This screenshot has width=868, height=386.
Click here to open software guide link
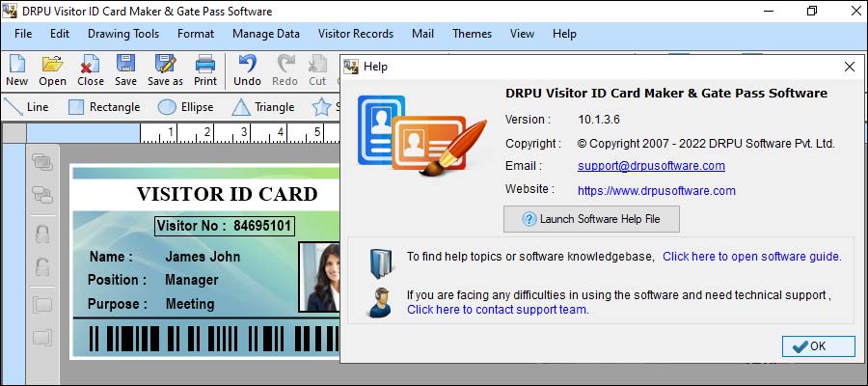click(751, 257)
